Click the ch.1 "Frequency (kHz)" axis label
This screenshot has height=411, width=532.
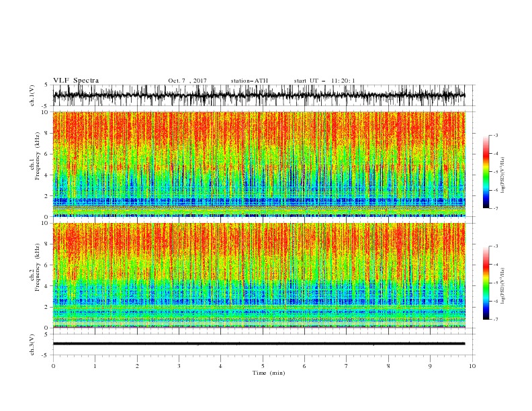pos(38,156)
